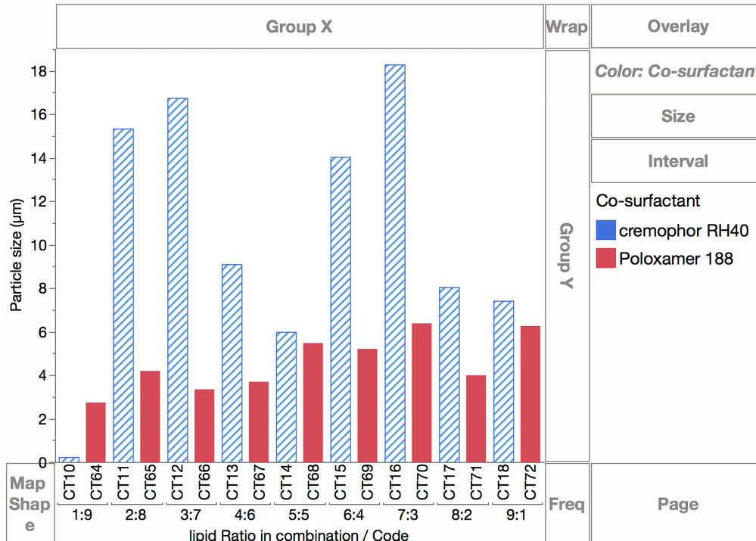
Task: Select the 4 tick label on Y axis
Action: click(x=43, y=375)
